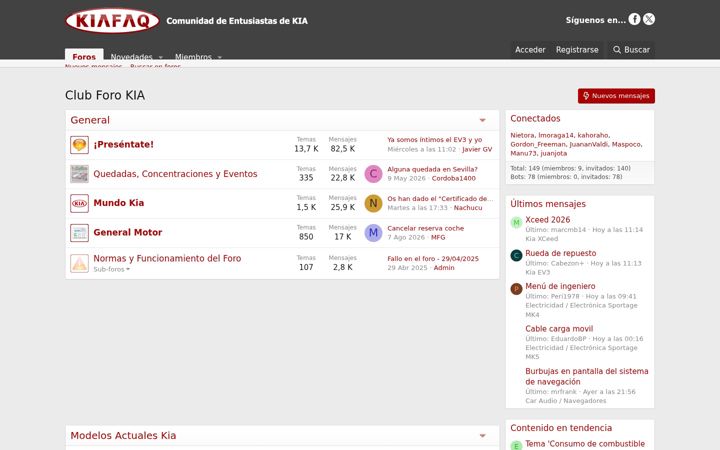This screenshot has width=720, height=450.
Task: Collapse the General category
Action: (483, 120)
